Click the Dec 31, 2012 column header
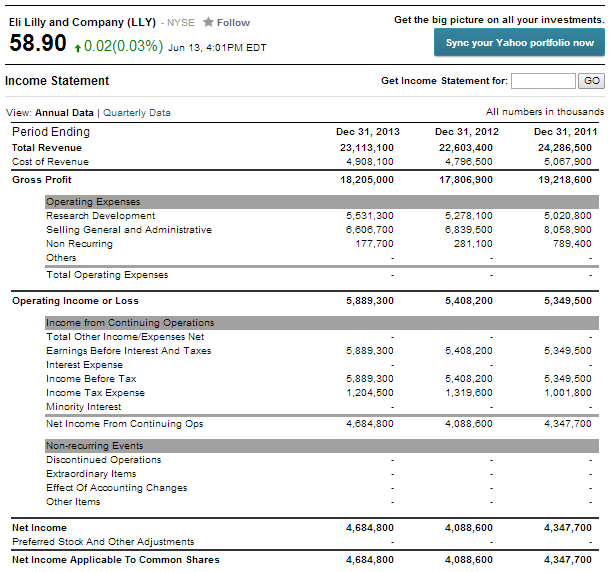Viewport: 612px width, 572px height. [x=467, y=132]
